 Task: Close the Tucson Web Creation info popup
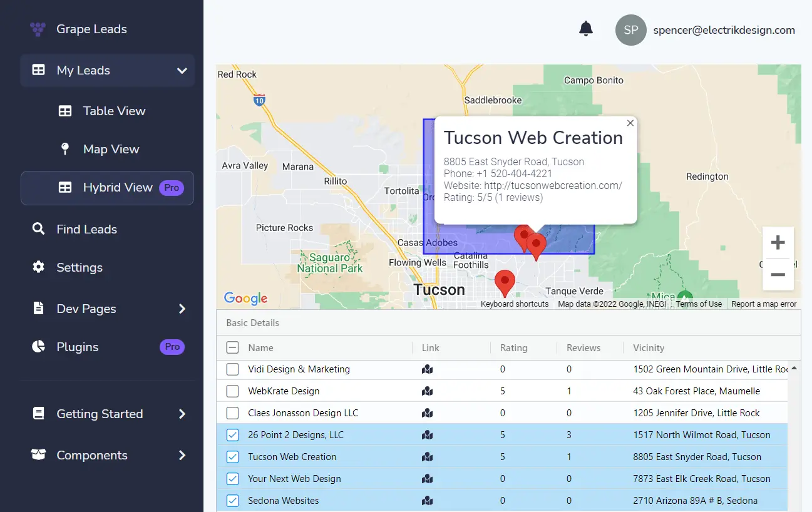630,123
